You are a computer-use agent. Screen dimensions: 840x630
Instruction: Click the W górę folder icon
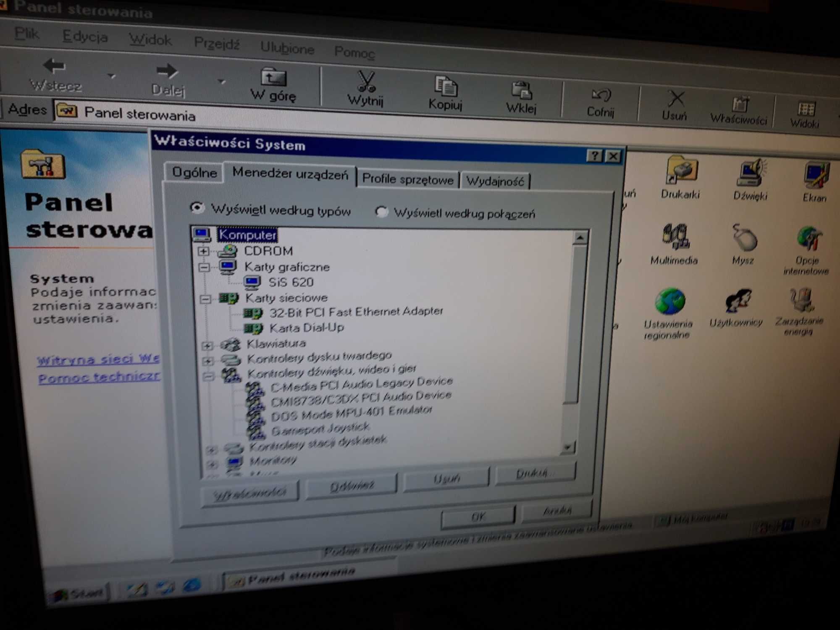[x=273, y=78]
